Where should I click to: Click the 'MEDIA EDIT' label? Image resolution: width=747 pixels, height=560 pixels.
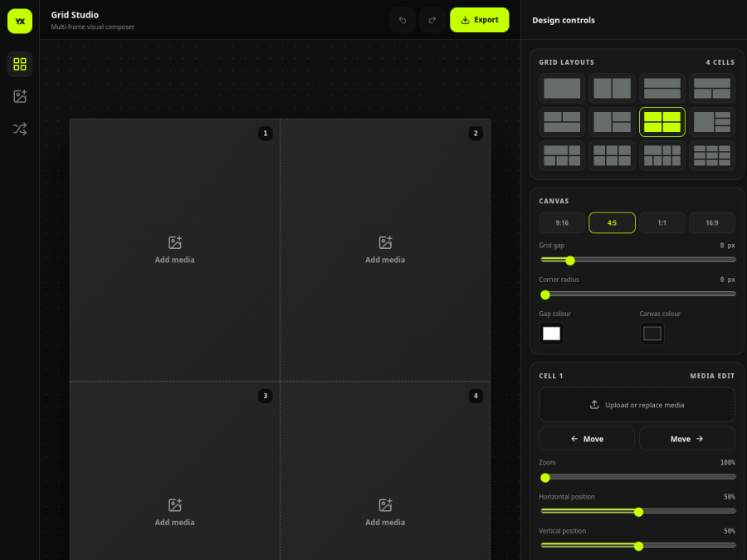tap(712, 376)
